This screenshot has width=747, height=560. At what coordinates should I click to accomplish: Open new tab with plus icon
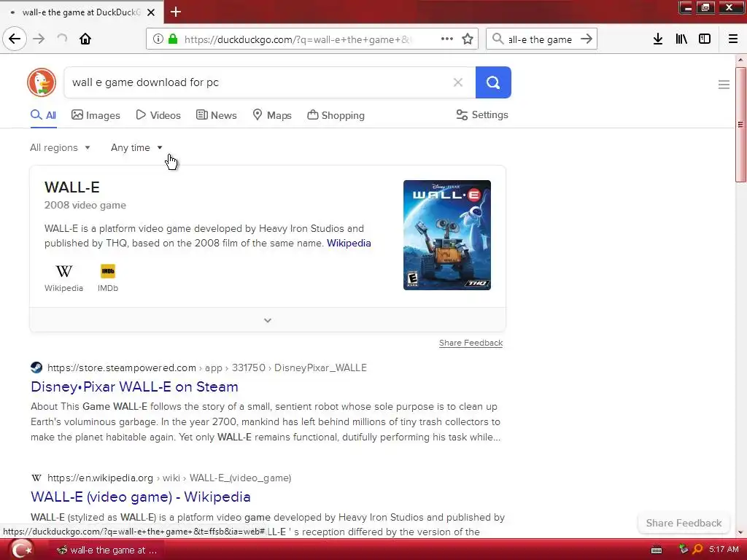point(176,12)
